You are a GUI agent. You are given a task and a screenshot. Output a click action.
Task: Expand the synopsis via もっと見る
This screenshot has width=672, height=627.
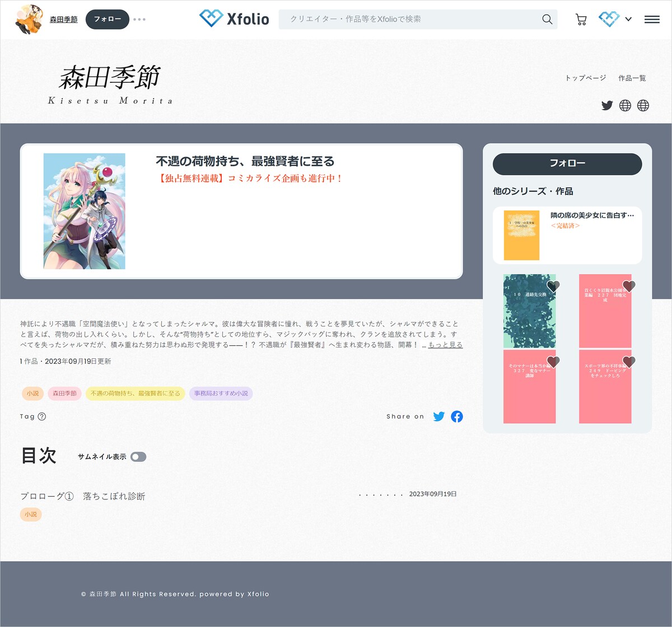point(445,345)
